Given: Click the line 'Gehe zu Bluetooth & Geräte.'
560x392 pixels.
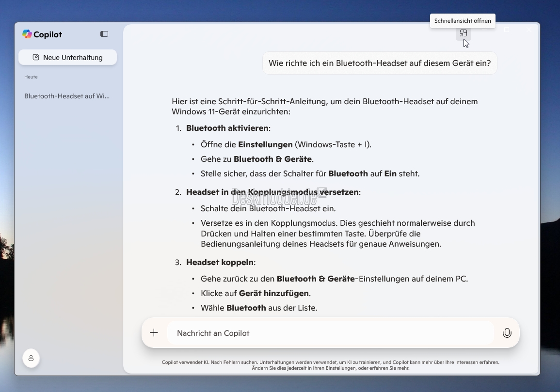Looking at the screenshot, I should pos(257,159).
